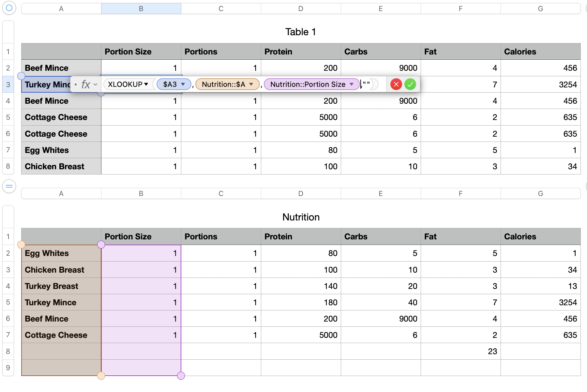Click the blue handle above Turkey Mince cell
Screen dimensions: 587x392
click(x=21, y=76)
